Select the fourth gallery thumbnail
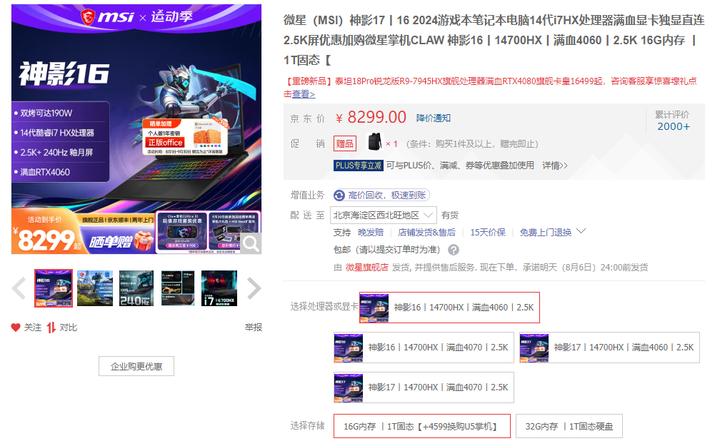This screenshot has width=720, height=441. pos(178,288)
